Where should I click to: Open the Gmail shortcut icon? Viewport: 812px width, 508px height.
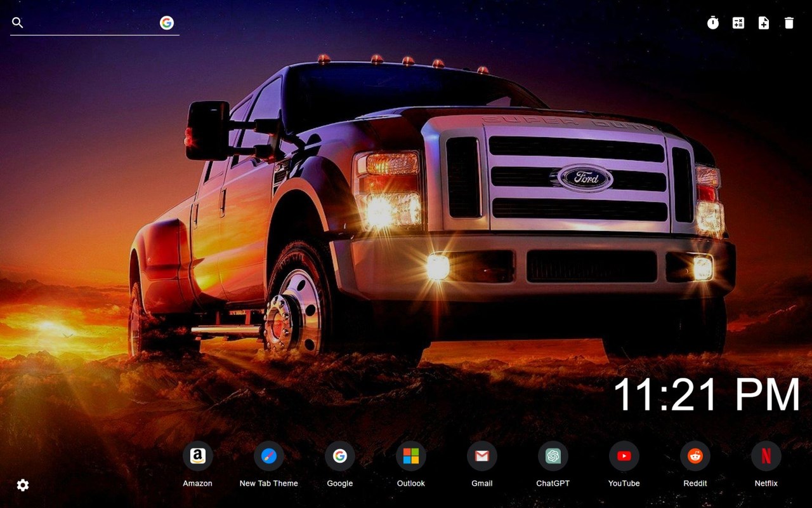click(482, 456)
